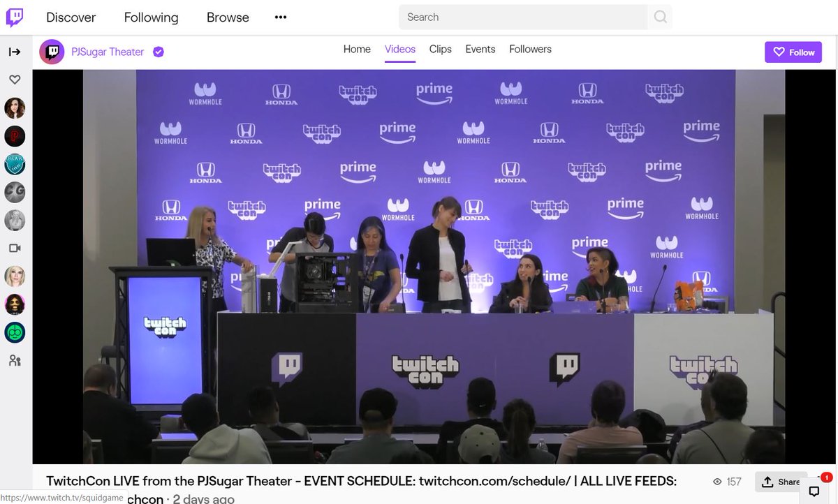Open the three-dot more menu
The width and height of the screenshot is (838, 504).
tap(281, 17)
